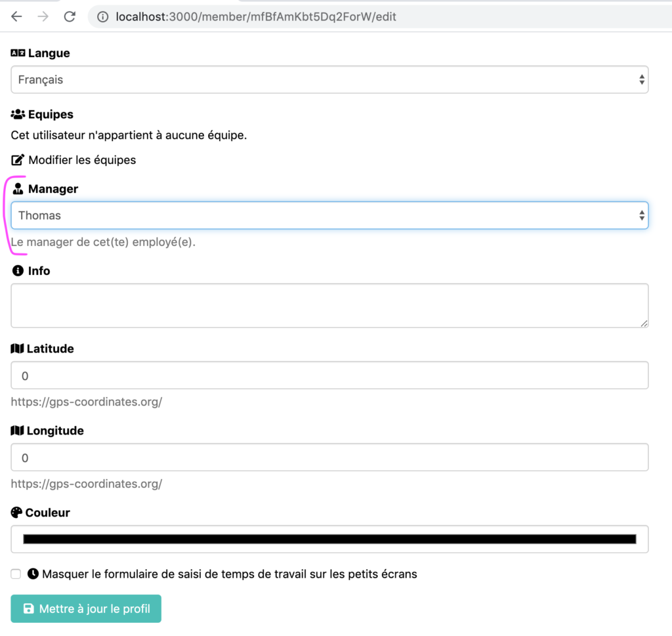This screenshot has width=672, height=636.
Task: Open the Langue dropdown showing Français
Action: (x=329, y=79)
